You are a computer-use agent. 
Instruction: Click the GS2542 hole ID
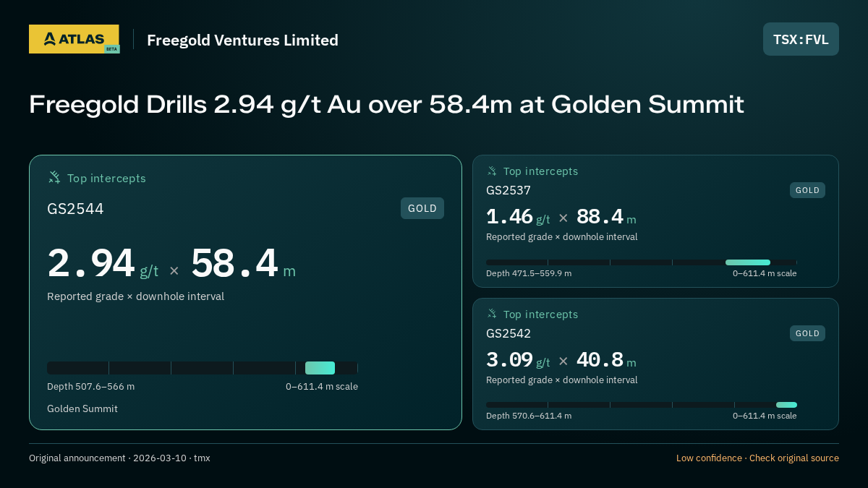click(509, 334)
